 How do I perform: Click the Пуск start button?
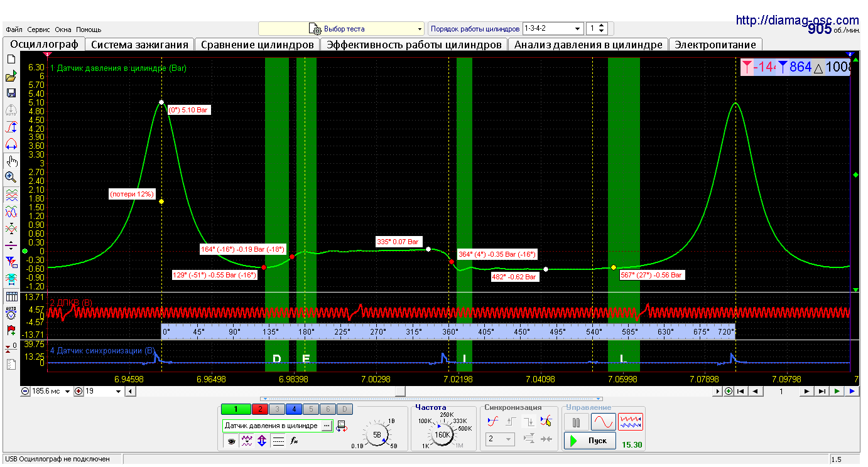click(589, 441)
